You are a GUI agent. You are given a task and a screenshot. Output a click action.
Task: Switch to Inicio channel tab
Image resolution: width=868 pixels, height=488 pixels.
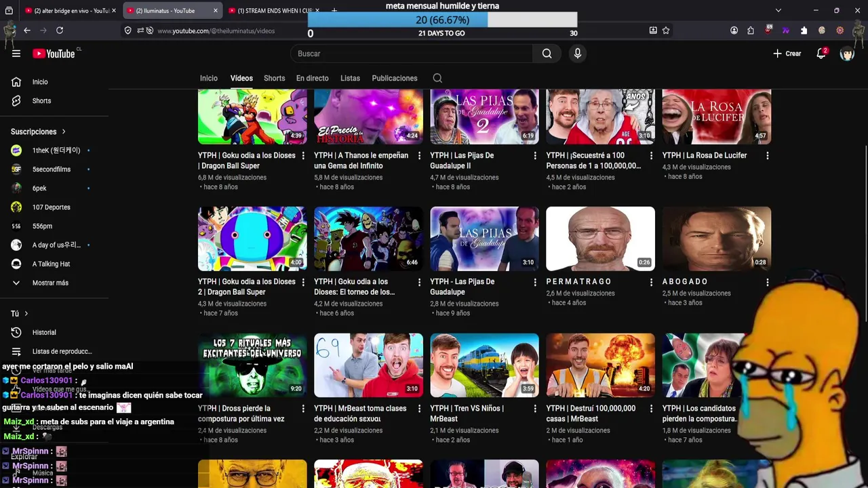coord(208,78)
